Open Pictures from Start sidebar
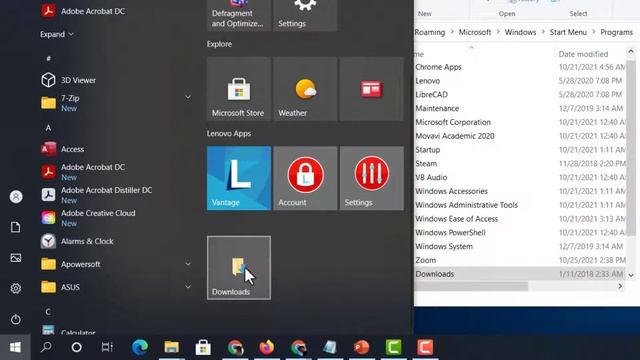The image size is (640, 360). tap(16, 258)
